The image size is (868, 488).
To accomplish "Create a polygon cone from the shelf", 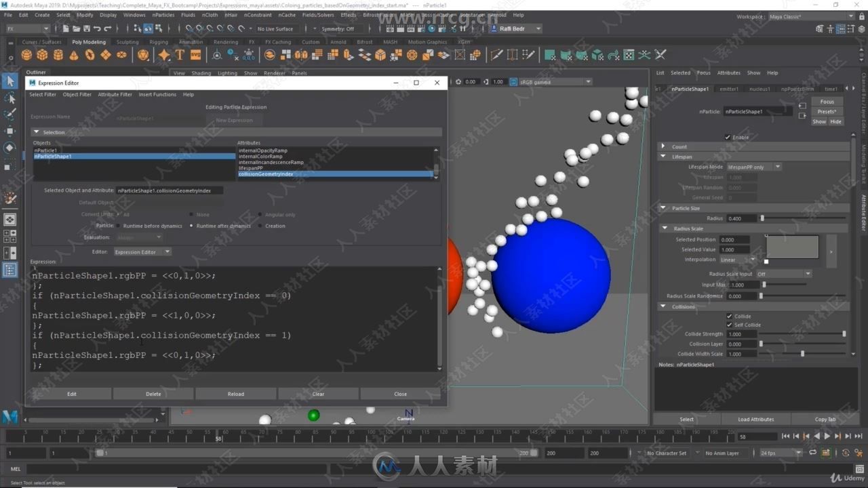I will tap(74, 55).
